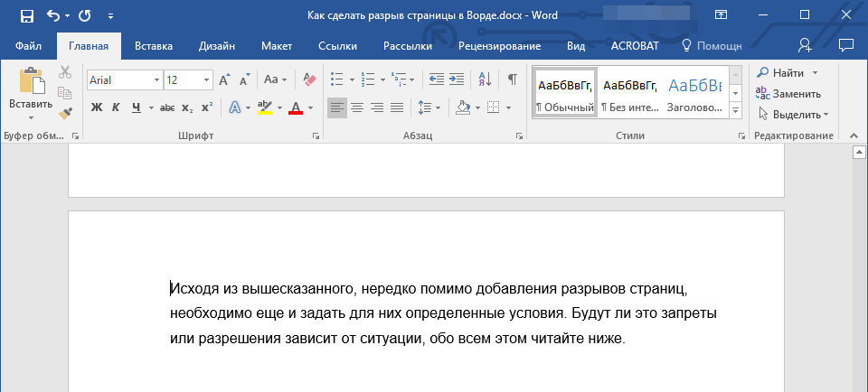Image resolution: width=868 pixels, height=392 pixels.
Task: Apply subscript formatting
Action: coord(187,107)
